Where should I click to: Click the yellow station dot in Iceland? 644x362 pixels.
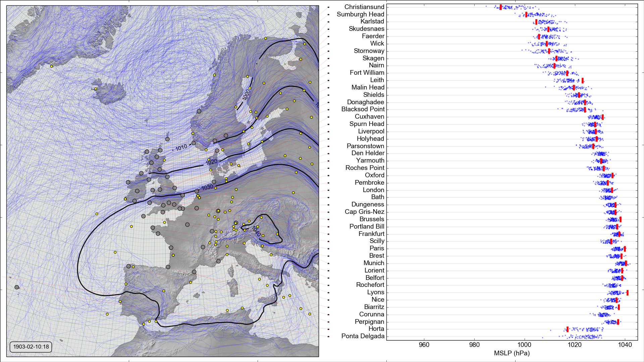coord(96,89)
